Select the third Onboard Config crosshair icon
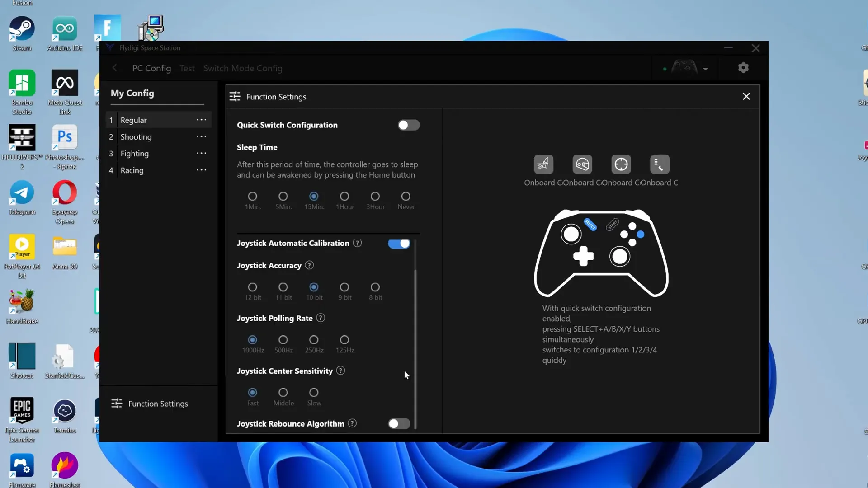Image resolution: width=868 pixels, height=488 pixels. (x=621, y=164)
